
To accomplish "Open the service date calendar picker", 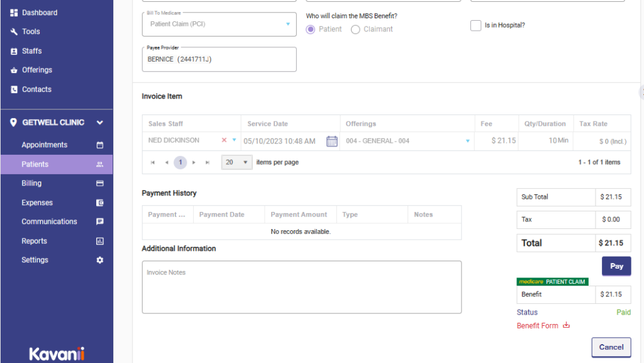I will [332, 141].
